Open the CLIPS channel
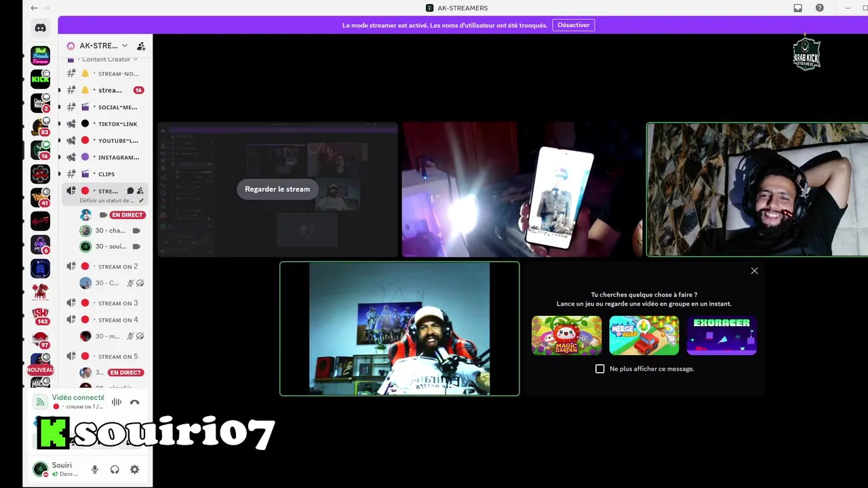Viewport: 868px width, 488px height. tap(105, 174)
